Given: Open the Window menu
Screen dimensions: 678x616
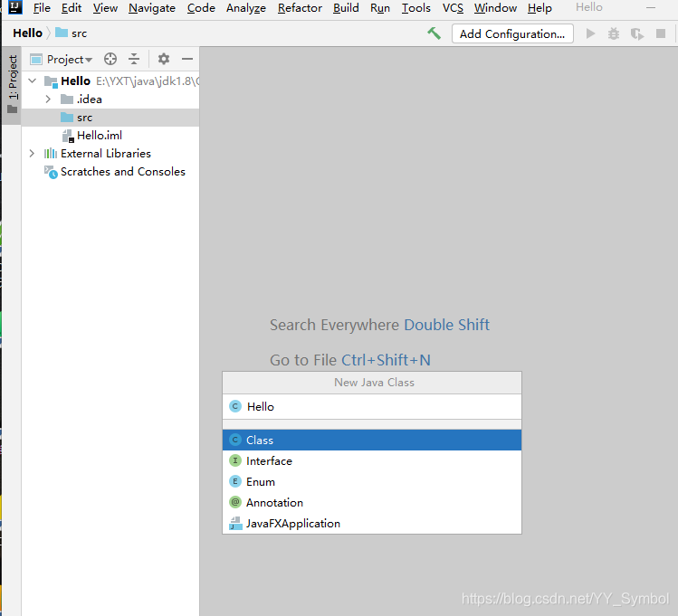Looking at the screenshot, I should click(x=495, y=8).
